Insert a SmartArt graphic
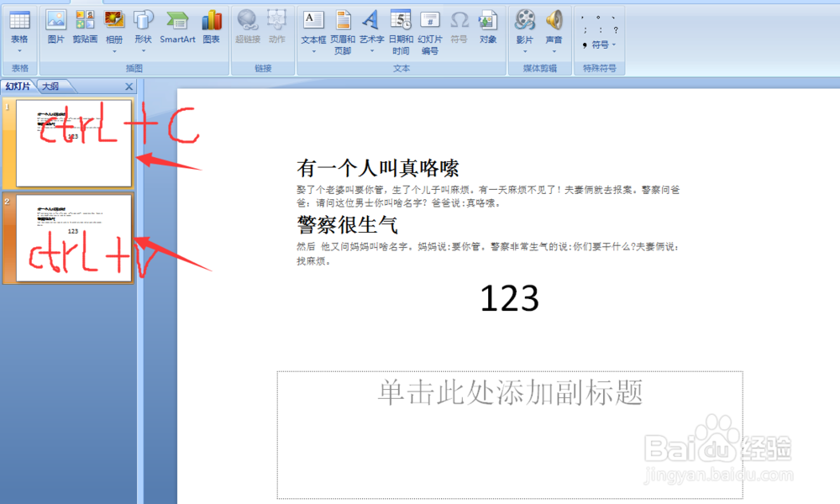The height and width of the screenshot is (504, 840). (177, 27)
